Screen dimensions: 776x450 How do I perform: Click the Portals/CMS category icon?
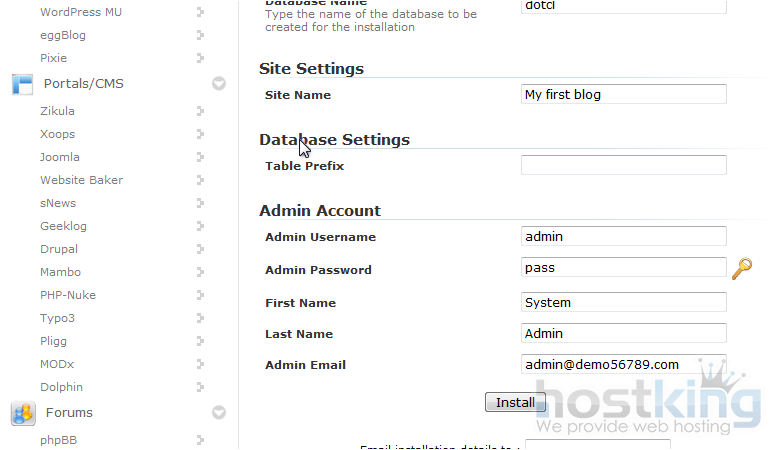22,84
